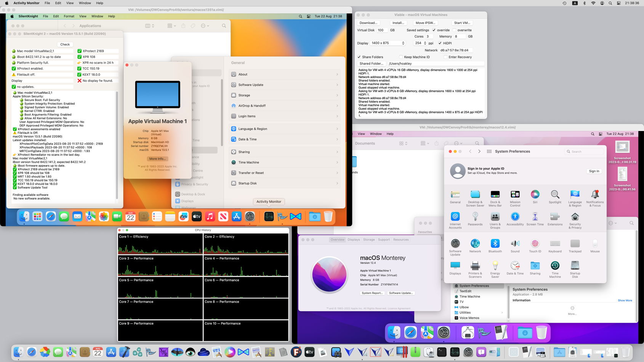Expand the Sharing entry in Ventura System Settings
The width and height of the screenshot is (644, 362).
point(337,151)
